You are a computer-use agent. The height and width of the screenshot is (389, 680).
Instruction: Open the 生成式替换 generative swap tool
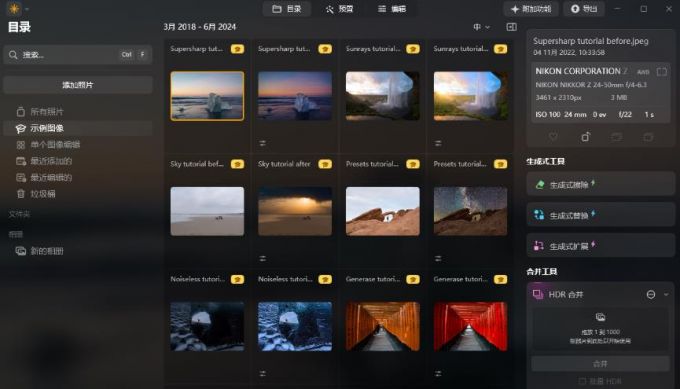pyautogui.click(x=601, y=215)
